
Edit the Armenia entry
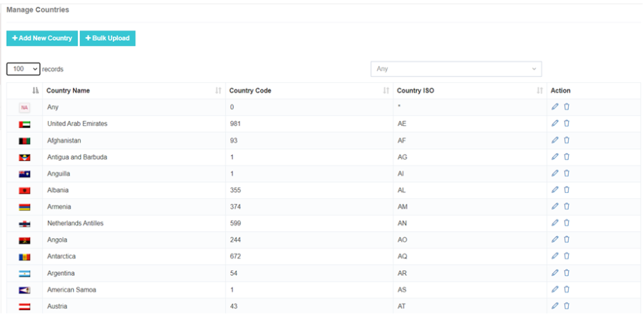(555, 206)
